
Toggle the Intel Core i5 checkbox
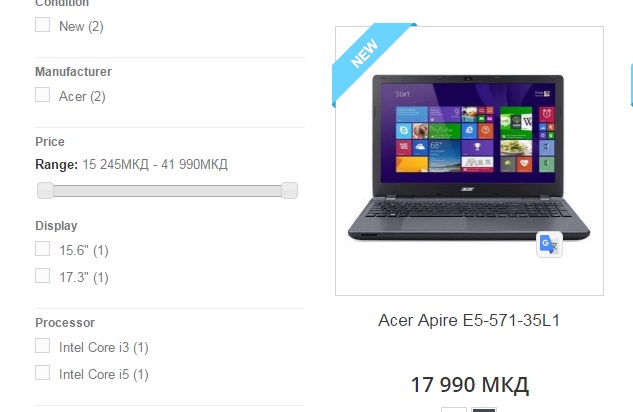(42, 372)
